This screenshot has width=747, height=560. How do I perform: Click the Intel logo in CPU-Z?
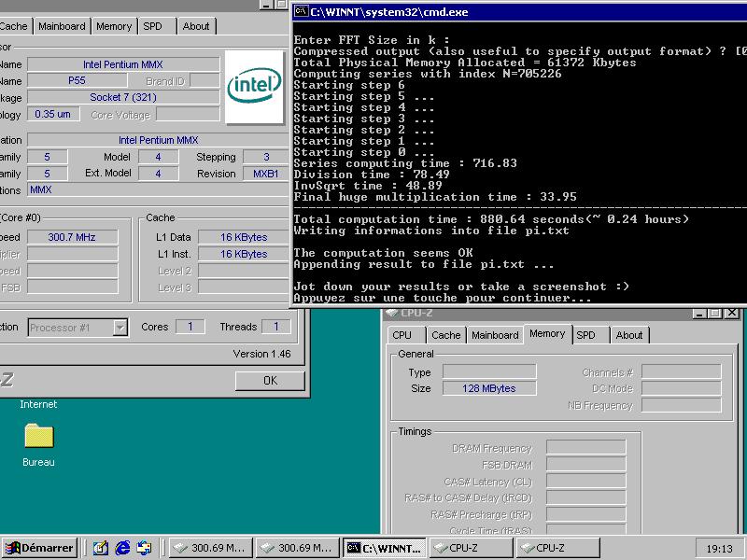(x=254, y=87)
